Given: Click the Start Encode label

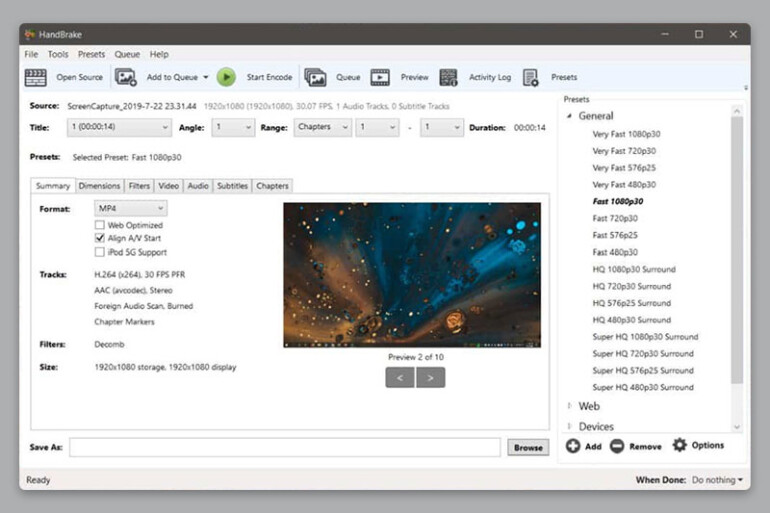Looking at the screenshot, I should [269, 77].
